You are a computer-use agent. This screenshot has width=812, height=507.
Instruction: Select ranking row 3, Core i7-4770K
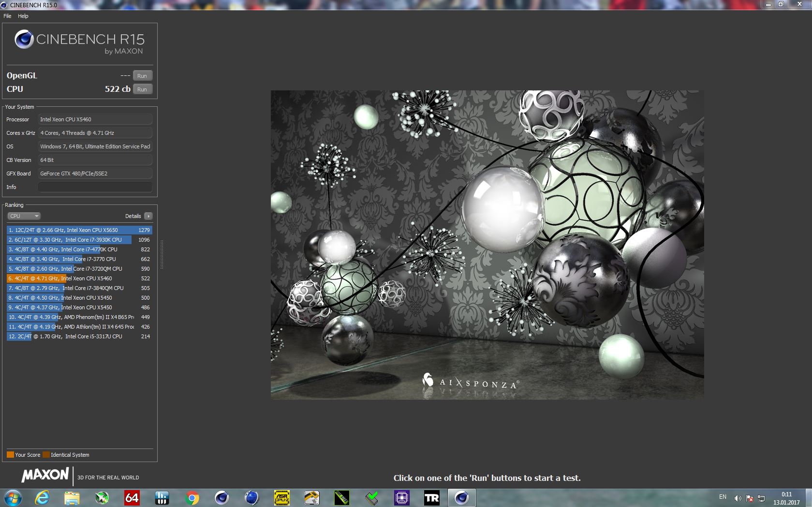pyautogui.click(x=79, y=249)
